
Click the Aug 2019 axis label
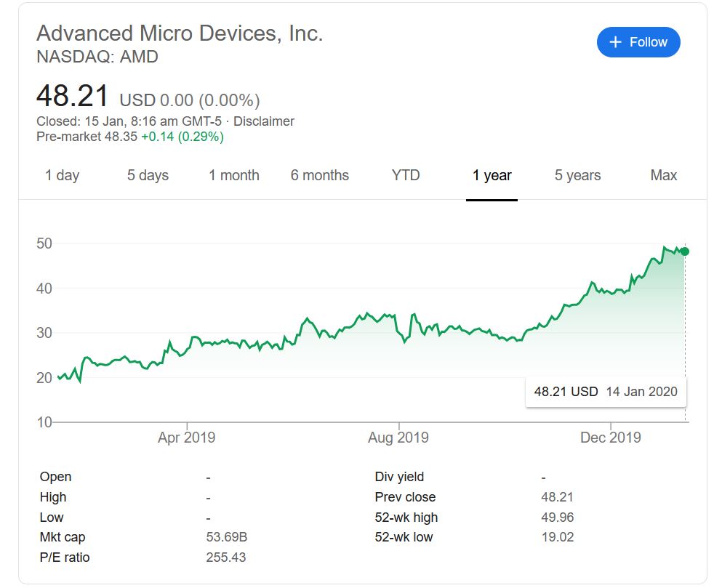398,438
